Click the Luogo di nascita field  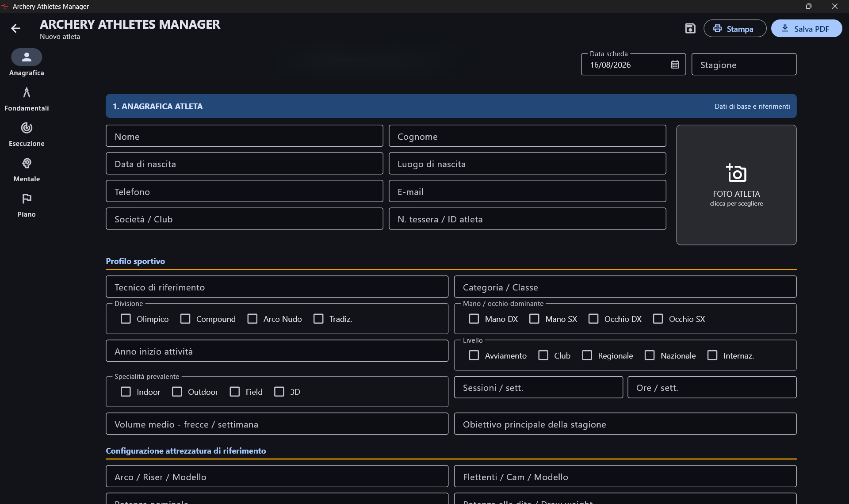point(528,164)
